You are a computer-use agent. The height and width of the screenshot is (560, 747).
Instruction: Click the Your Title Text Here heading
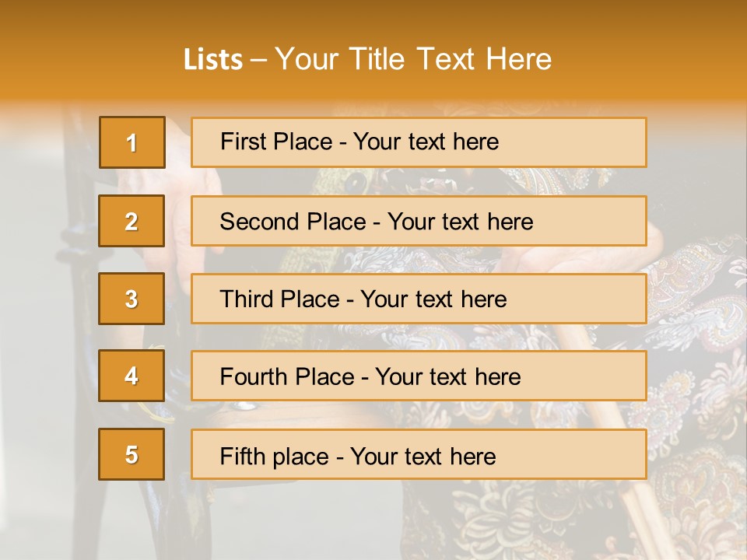click(413, 59)
